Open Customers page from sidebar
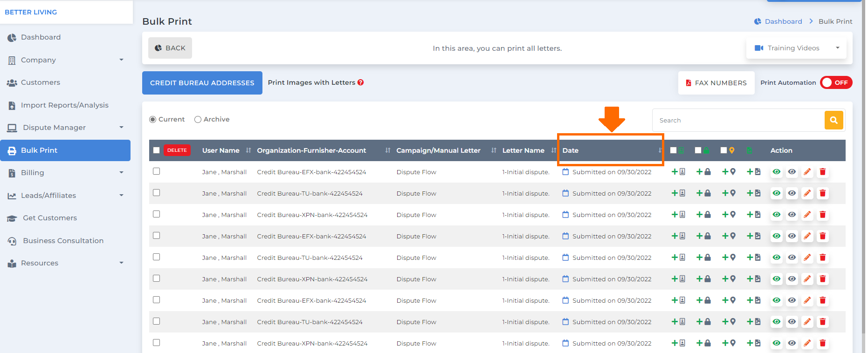Screen dimensions: 868x353 click(x=65, y=82)
